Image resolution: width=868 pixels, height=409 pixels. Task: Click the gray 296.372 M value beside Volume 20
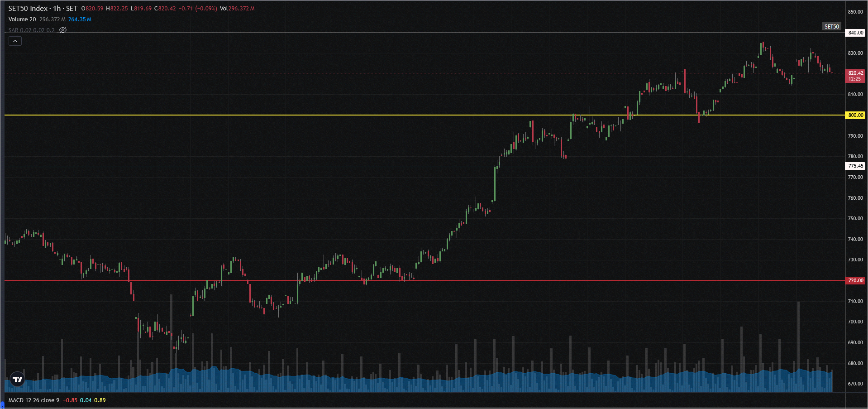coord(52,19)
